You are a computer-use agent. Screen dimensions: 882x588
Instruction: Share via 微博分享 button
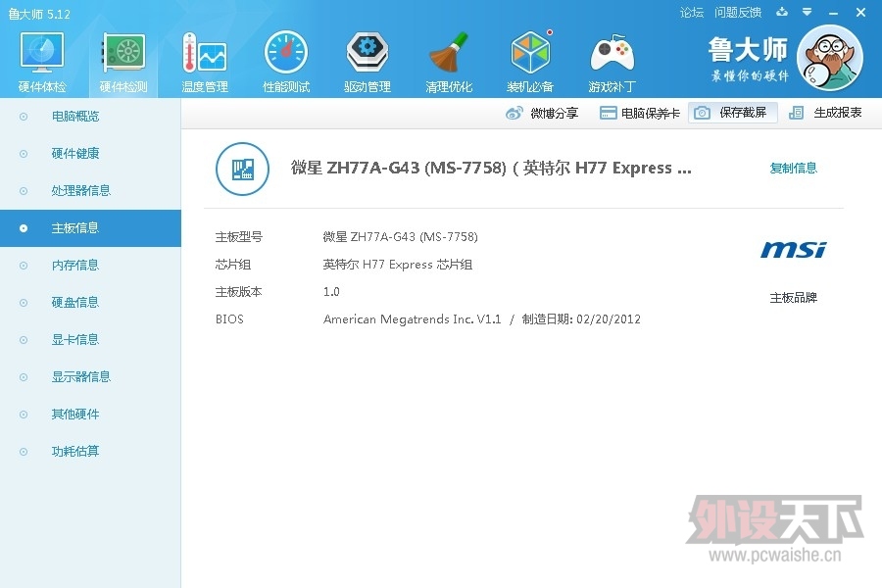tap(543, 114)
